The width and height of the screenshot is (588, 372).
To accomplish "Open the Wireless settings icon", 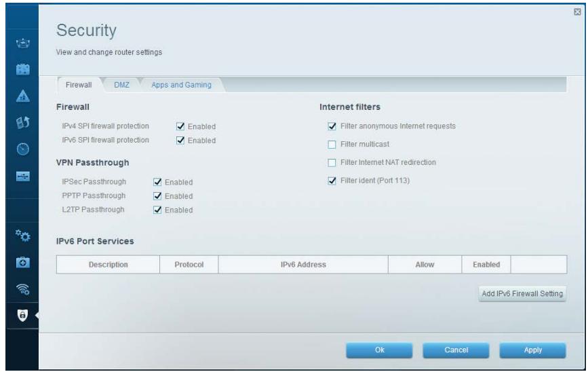I will pos(23,289).
